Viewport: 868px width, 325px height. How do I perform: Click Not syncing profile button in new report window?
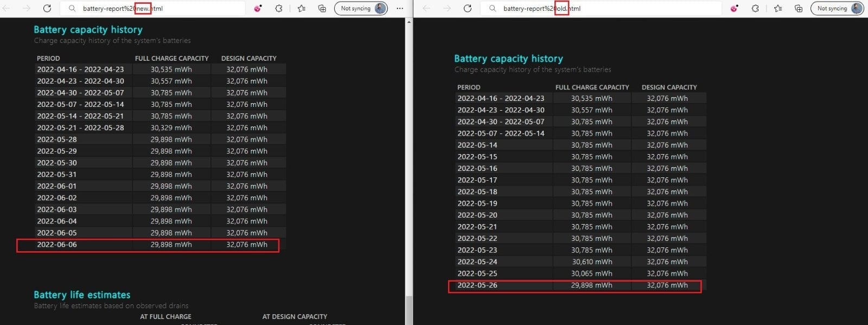click(x=361, y=8)
